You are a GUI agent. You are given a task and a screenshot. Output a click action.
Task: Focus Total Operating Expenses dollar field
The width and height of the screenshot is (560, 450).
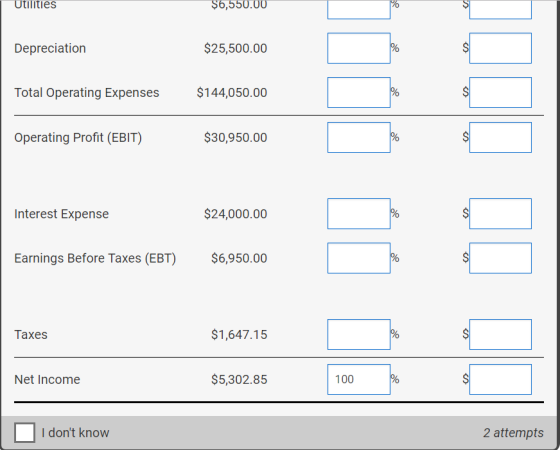coord(500,92)
